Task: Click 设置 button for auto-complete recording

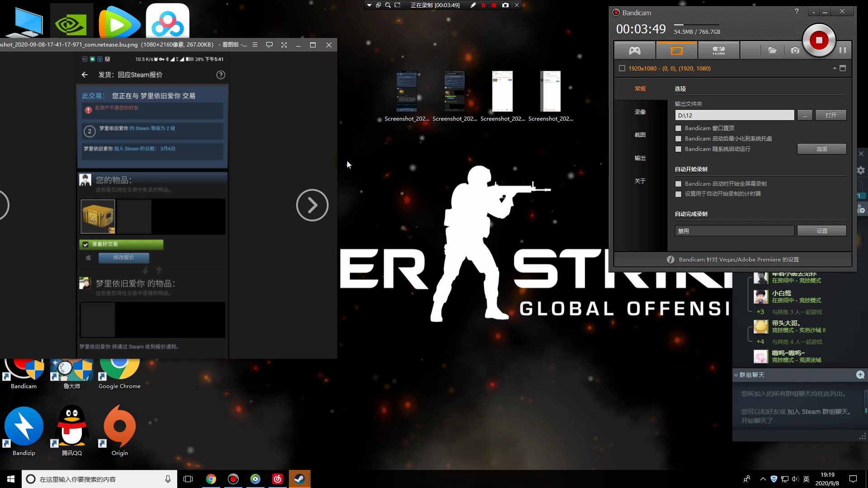Action: point(821,231)
